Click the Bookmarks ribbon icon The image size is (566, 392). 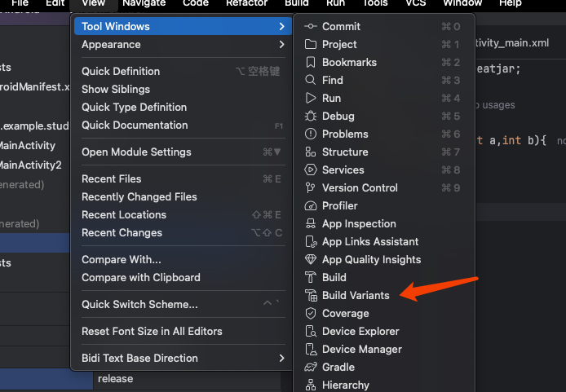pyautogui.click(x=310, y=62)
